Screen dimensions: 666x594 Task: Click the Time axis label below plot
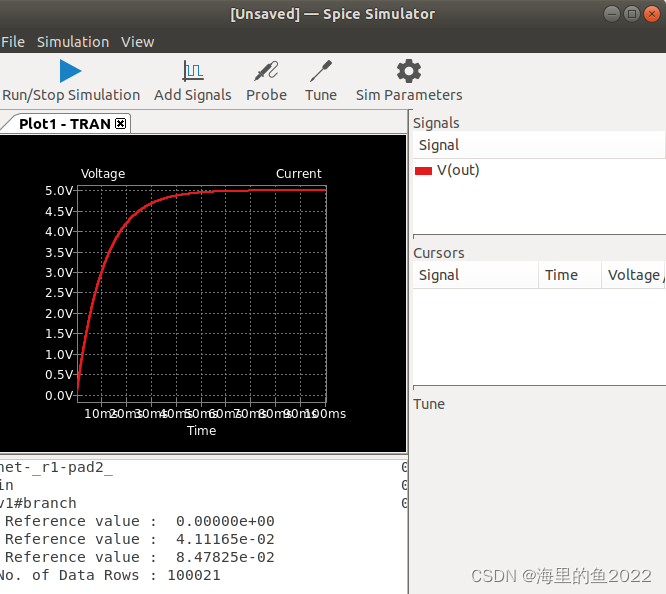click(201, 431)
